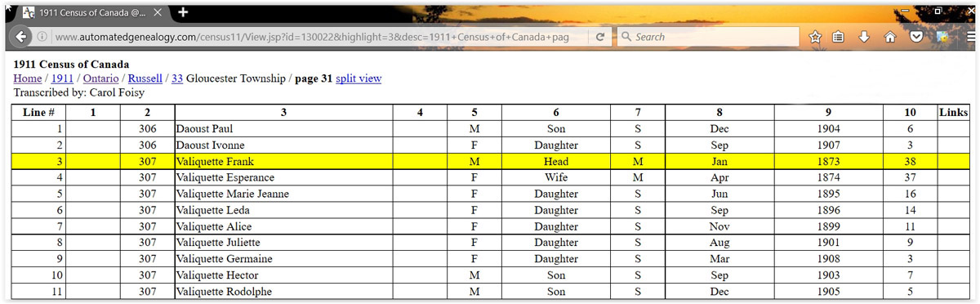Image resolution: width=980 pixels, height=304 pixels.
Task: Reload the page with the refresh icon
Action: [x=600, y=37]
